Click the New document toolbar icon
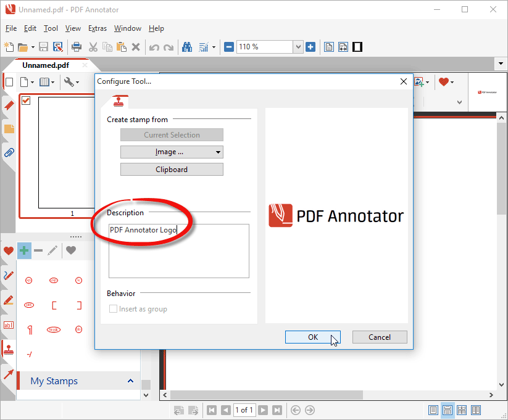 (9, 47)
